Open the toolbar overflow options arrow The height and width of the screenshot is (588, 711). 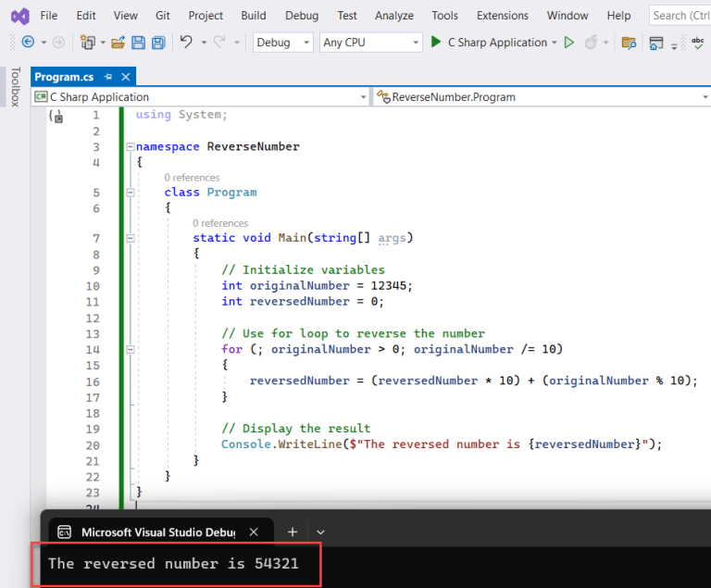click(x=674, y=45)
